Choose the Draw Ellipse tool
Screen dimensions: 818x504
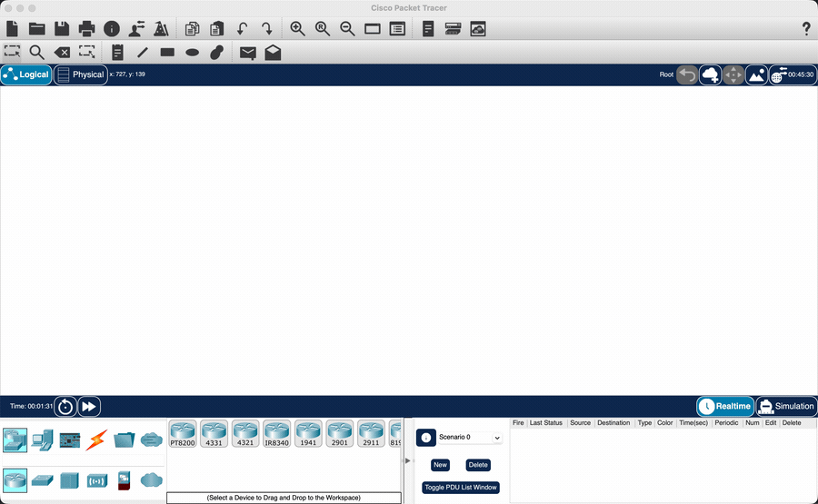(x=193, y=53)
